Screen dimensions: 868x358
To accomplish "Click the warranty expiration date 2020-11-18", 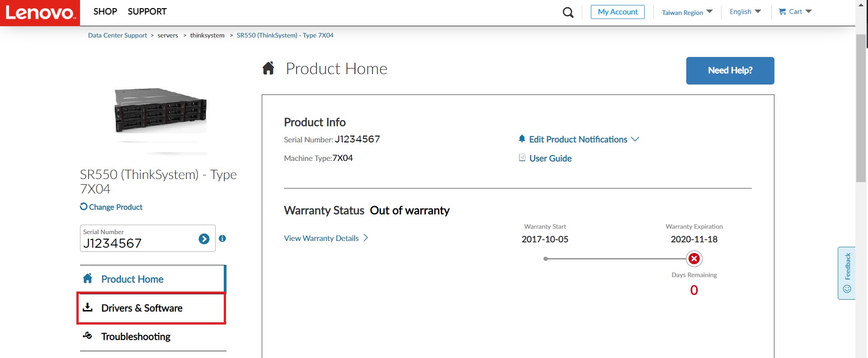I will pyautogui.click(x=694, y=239).
